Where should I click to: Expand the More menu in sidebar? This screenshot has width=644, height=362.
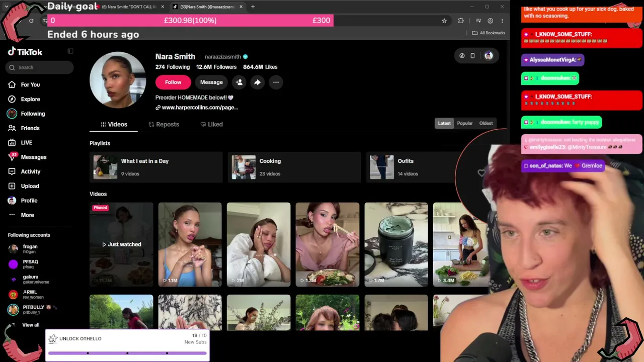(x=27, y=215)
